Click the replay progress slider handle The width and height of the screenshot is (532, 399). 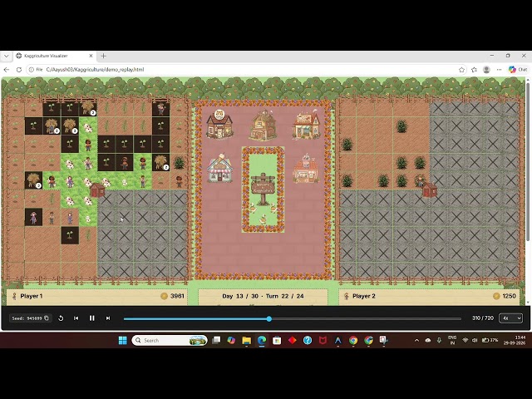pyautogui.click(x=269, y=319)
